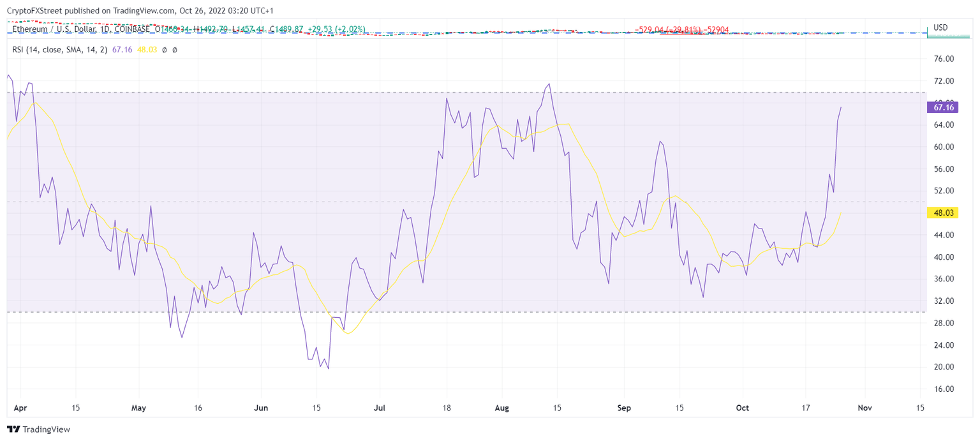Open the USD currency selector
The image size is (980, 441).
pyautogui.click(x=940, y=27)
